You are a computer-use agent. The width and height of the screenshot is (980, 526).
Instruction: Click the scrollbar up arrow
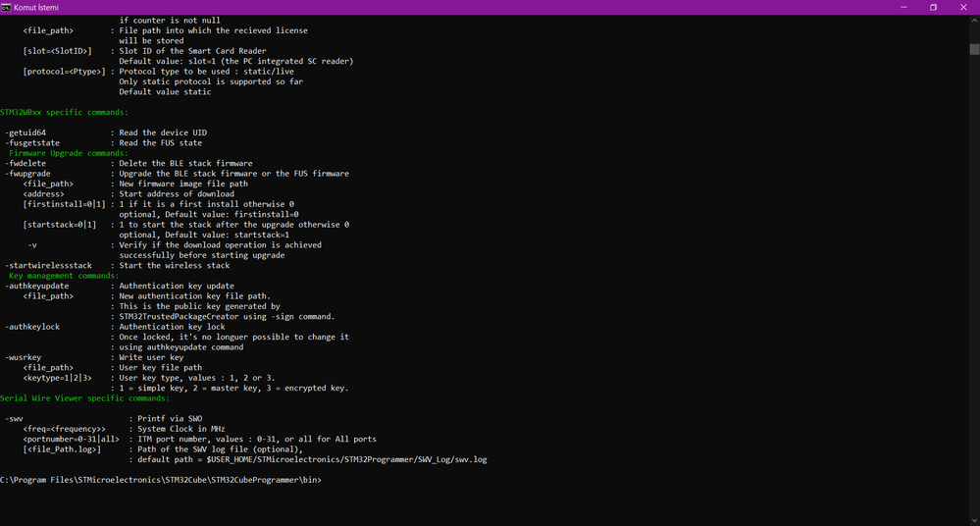[x=974, y=21]
